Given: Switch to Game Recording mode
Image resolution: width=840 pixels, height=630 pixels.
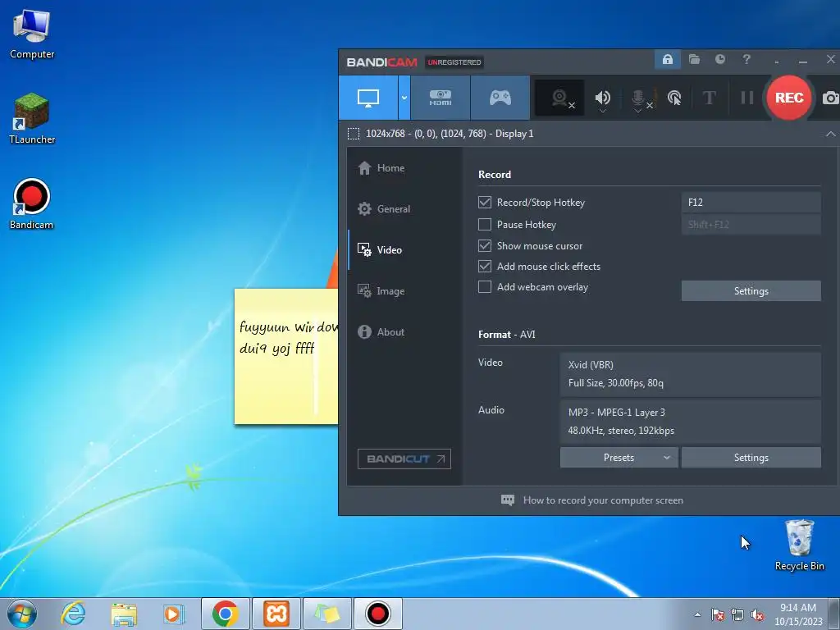Looking at the screenshot, I should (x=500, y=98).
